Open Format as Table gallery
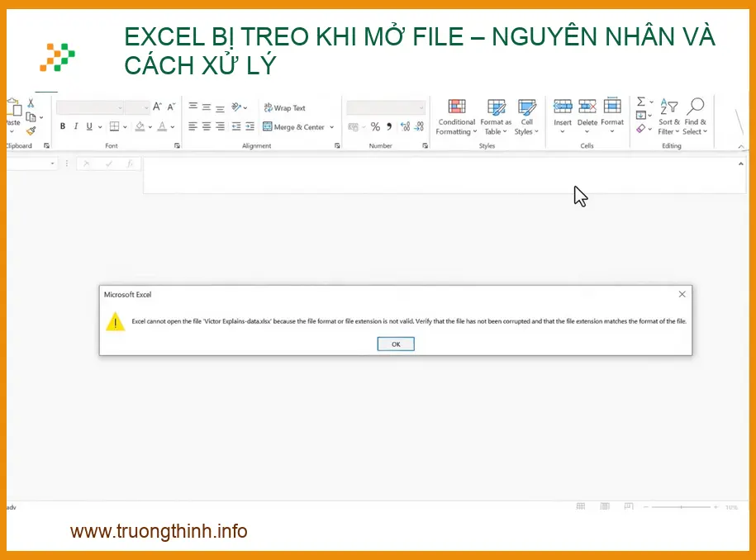 496,117
